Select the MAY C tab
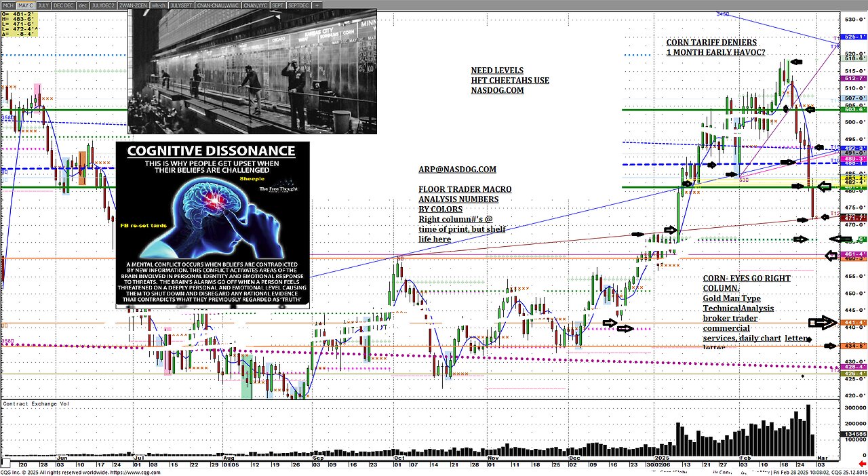The height and width of the screenshot is (476, 868). pyautogui.click(x=26, y=5)
